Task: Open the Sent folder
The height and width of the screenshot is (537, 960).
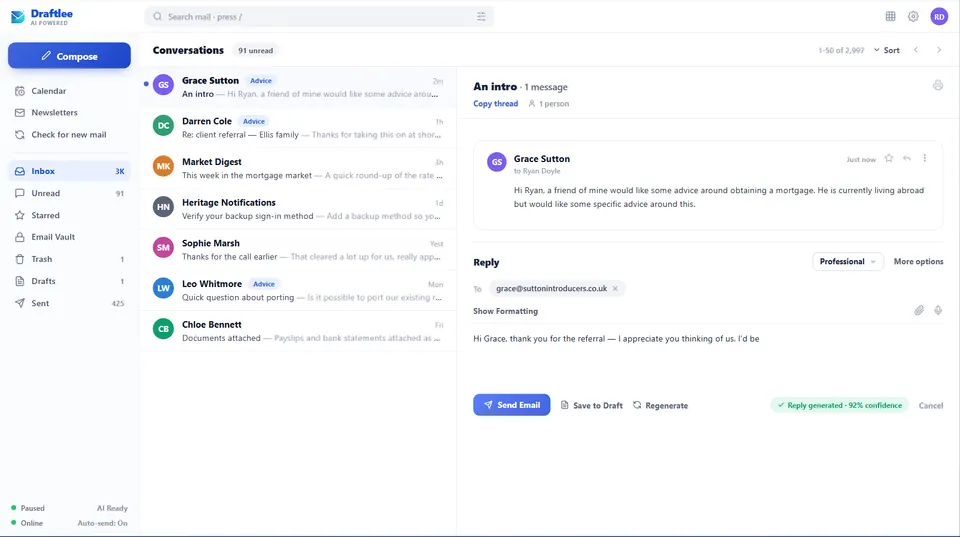Action: pos(69,303)
